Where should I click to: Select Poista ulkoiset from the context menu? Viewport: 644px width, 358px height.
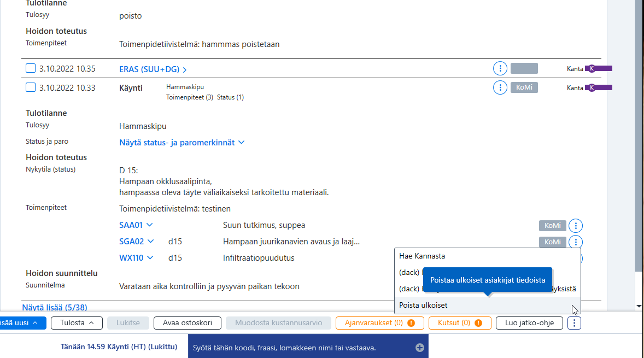(488, 305)
